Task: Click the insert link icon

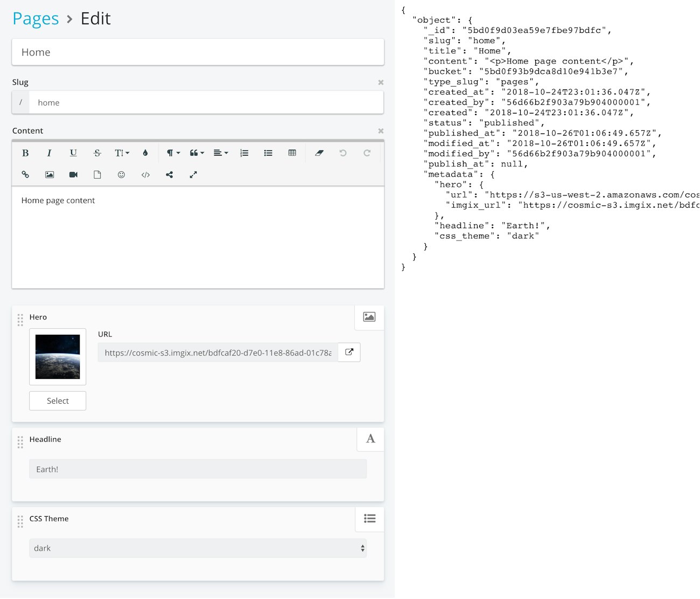Action: pos(25,174)
